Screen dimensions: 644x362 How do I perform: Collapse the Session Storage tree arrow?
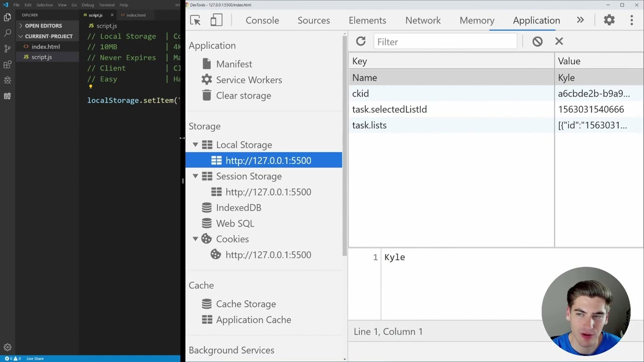pos(195,176)
